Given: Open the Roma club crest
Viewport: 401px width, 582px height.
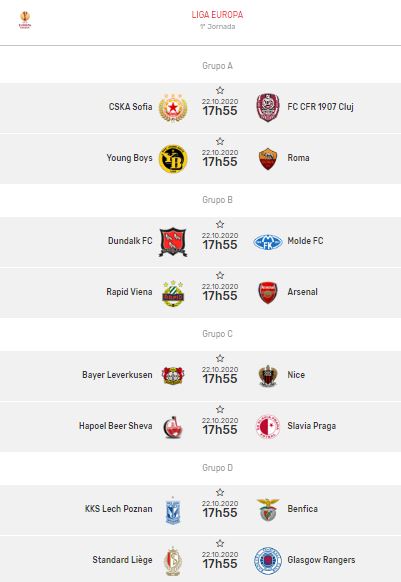Looking at the screenshot, I should pos(268,158).
